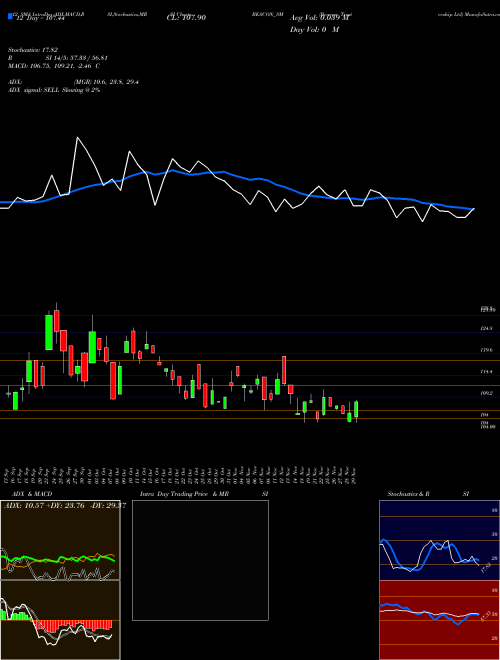Click the 114.4 price axis label

coord(487,372)
